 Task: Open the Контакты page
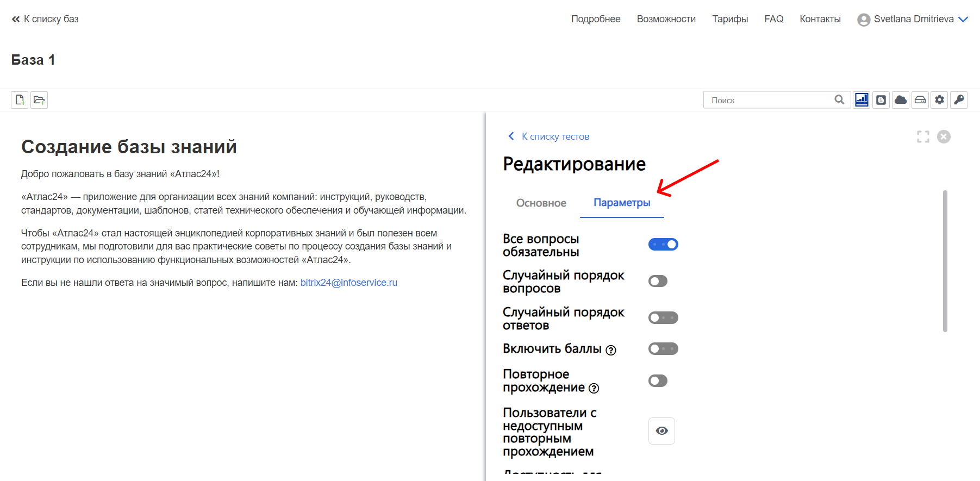coord(820,19)
